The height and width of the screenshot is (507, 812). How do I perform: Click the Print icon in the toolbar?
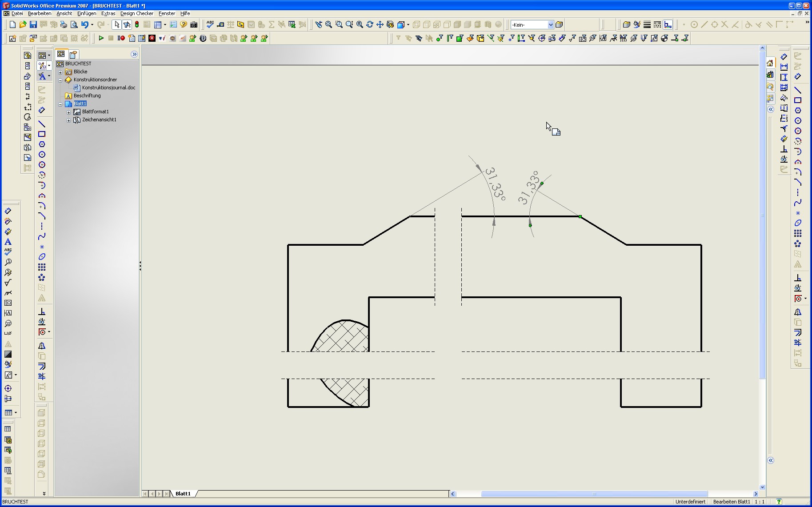(x=64, y=24)
